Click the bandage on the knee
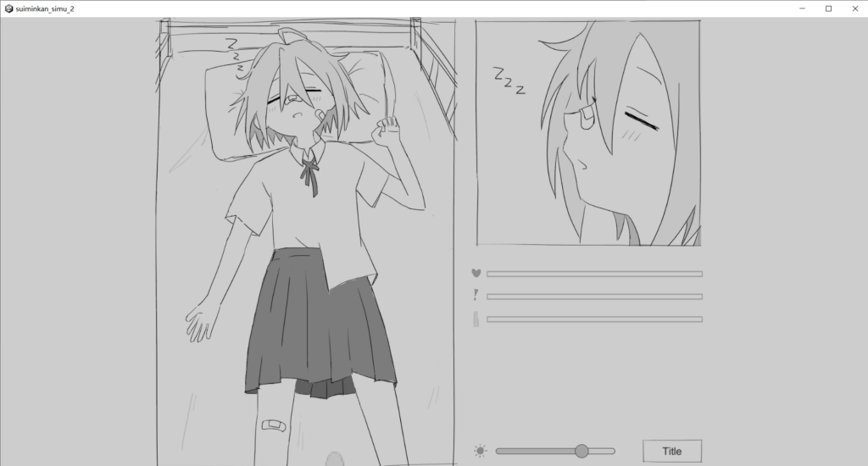The height and width of the screenshot is (466, 868). [x=274, y=425]
